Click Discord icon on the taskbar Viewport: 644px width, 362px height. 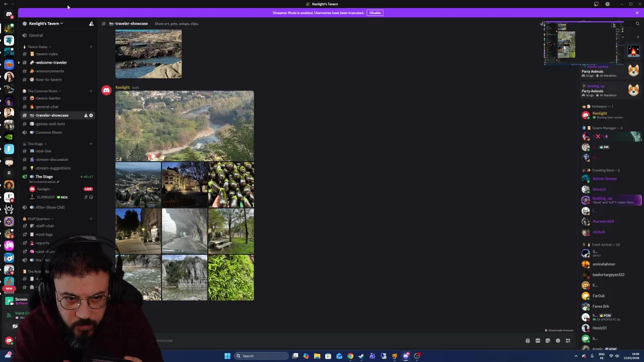click(x=406, y=356)
